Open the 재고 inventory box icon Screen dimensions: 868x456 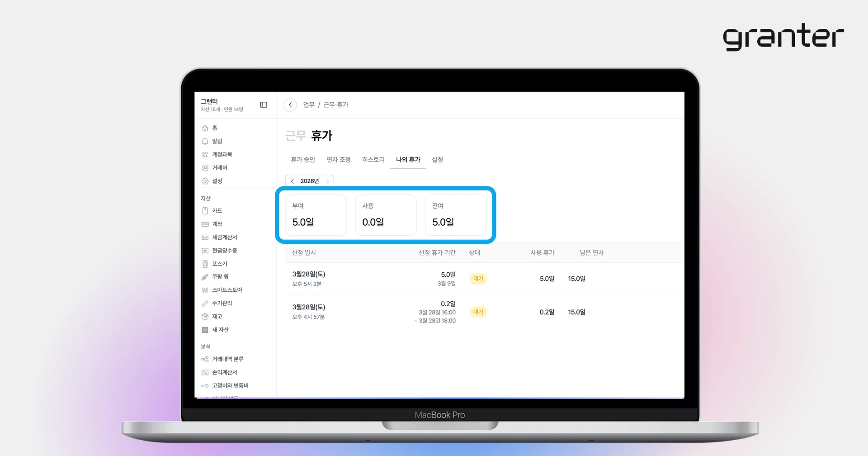pos(205,317)
